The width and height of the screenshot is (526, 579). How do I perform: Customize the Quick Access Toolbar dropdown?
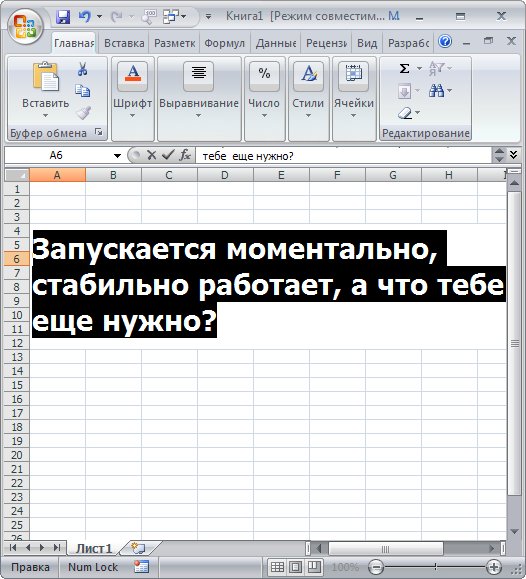pyautogui.click(x=208, y=17)
